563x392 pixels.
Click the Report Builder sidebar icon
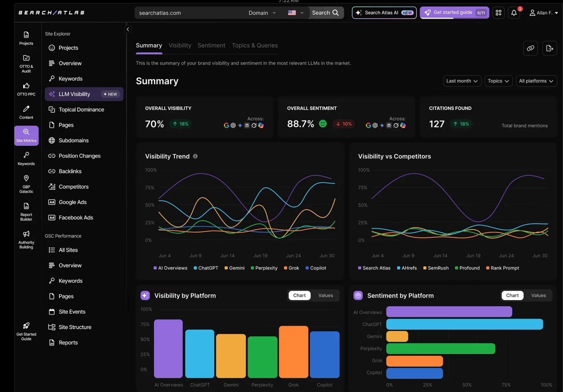click(x=26, y=212)
